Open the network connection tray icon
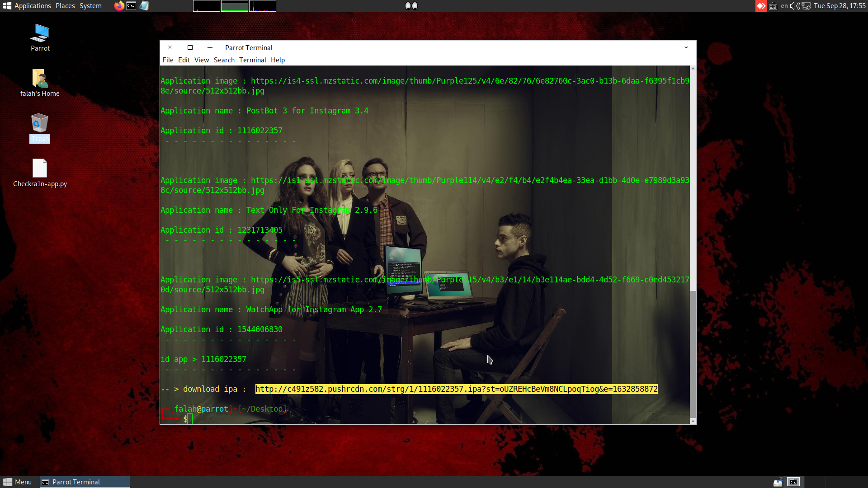Viewport: 868px width, 488px height. (806, 6)
